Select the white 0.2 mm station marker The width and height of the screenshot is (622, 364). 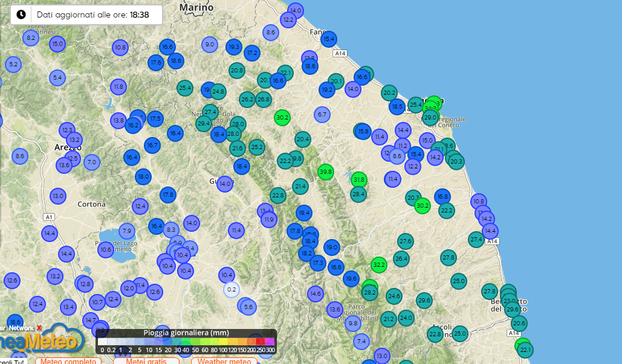coord(231,290)
